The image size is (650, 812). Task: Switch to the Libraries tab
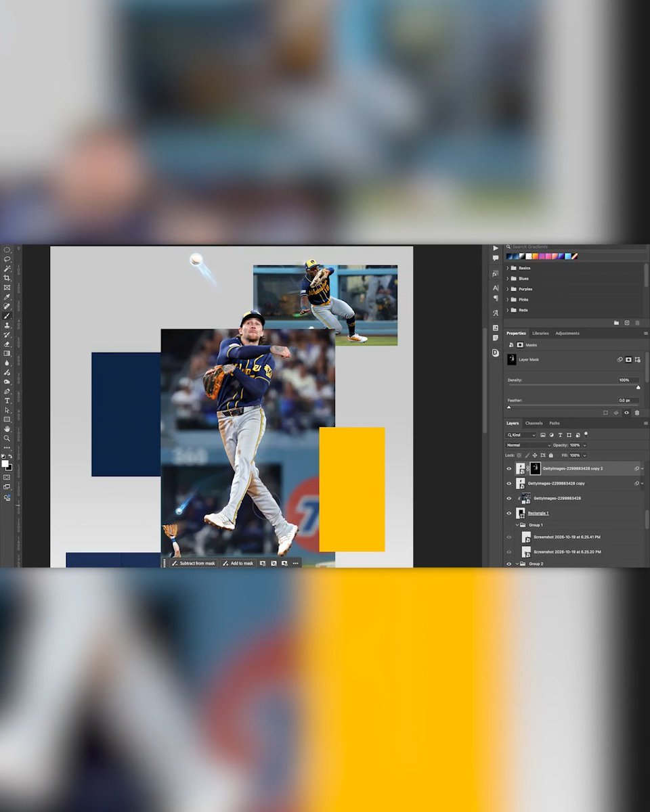pos(540,333)
